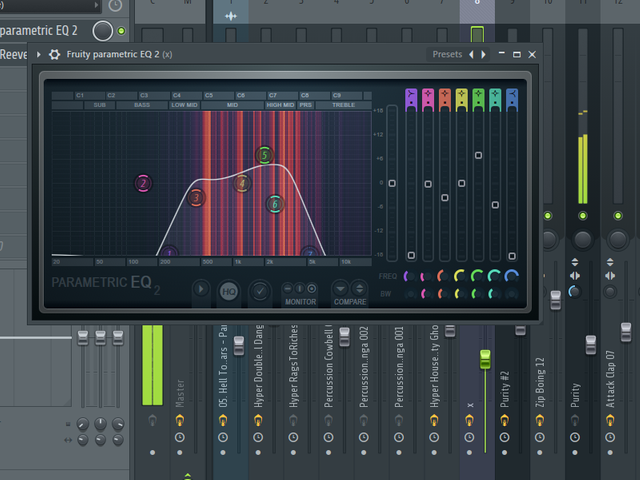This screenshot has height=480, width=640.
Task: Select the orange band 3 peaking type icon
Action: [x=444, y=99]
